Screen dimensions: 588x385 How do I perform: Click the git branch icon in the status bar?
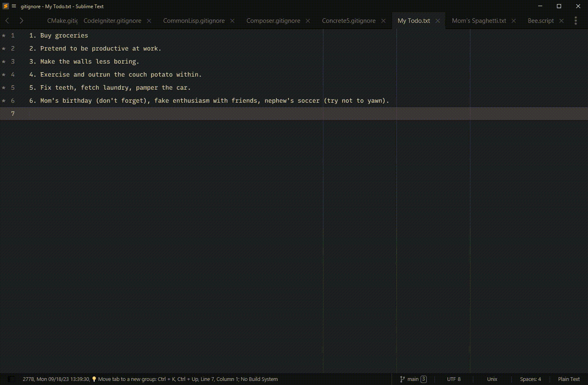coord(402,379)
